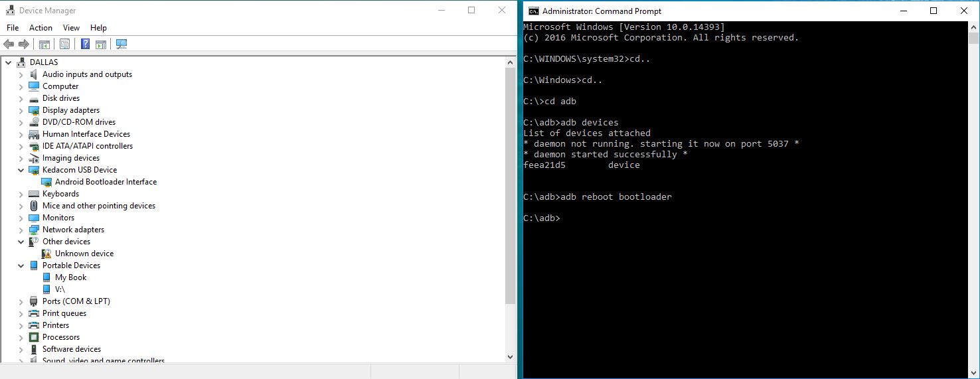
Task: Click Show/Hide Action Pane toolbar icon
Action: [x=100, y=44]
